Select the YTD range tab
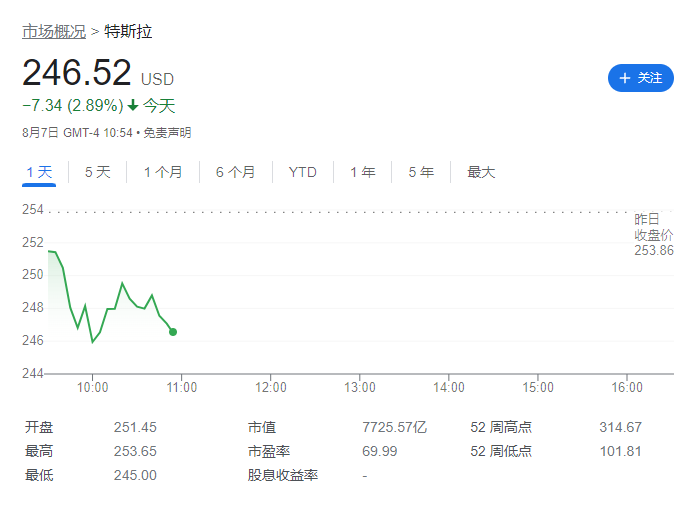This screenshot has width=697, height=512. click(302, 172)
